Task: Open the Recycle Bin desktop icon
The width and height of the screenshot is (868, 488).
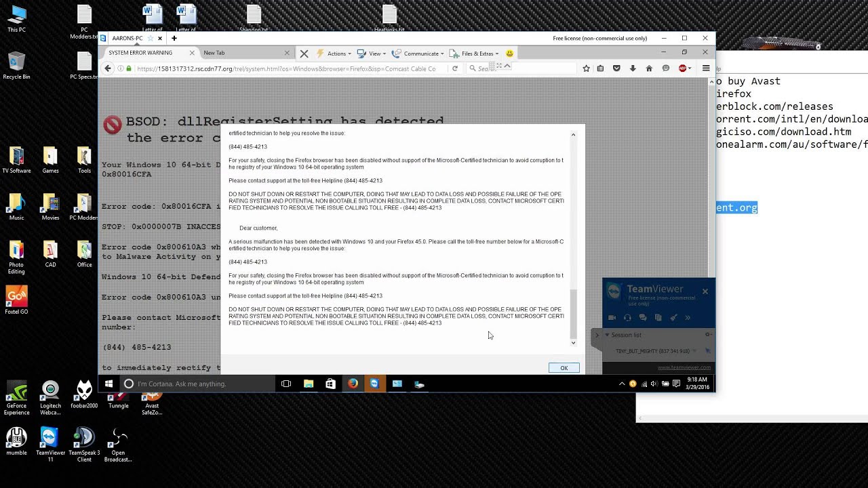Action: tap(16, 66)
